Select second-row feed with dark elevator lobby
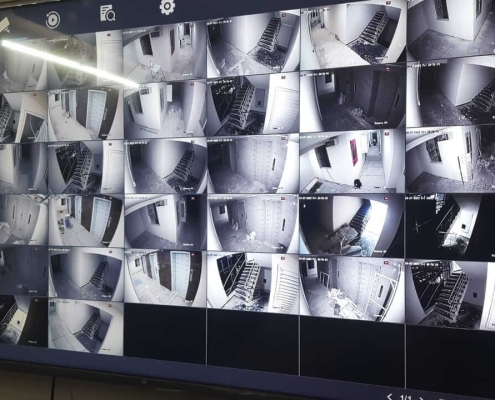Image resolution: width=495 pixels, height=400 pixels. (x=352, y=97)
